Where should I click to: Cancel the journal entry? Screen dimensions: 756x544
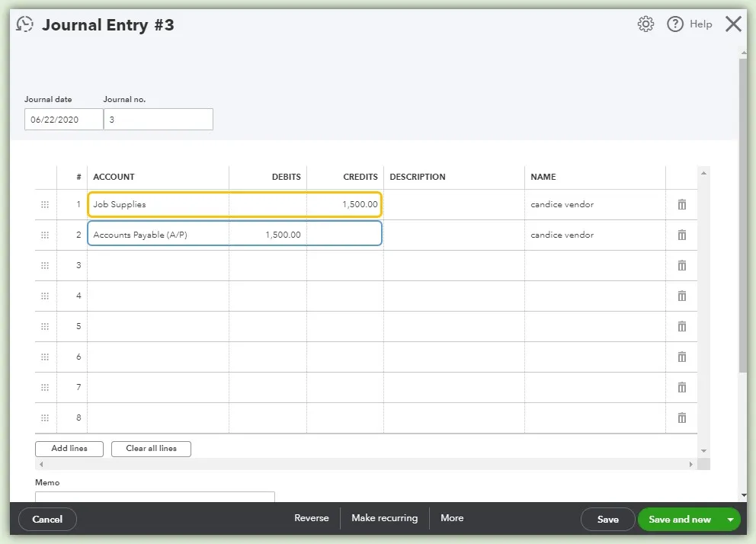(47, 519)
